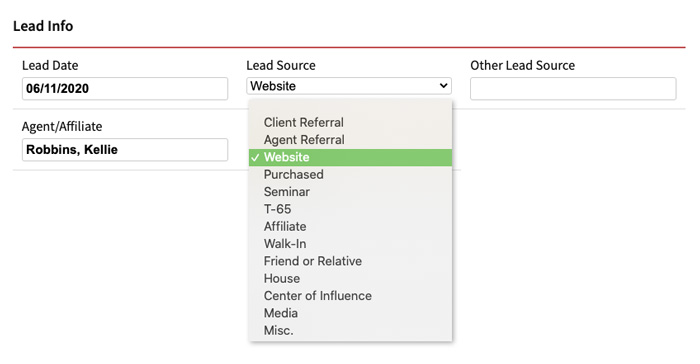Choose Seminar from the dropdown list
Image resolution: width=700 pixels, height=364 pixels.
tap(350, 192)
